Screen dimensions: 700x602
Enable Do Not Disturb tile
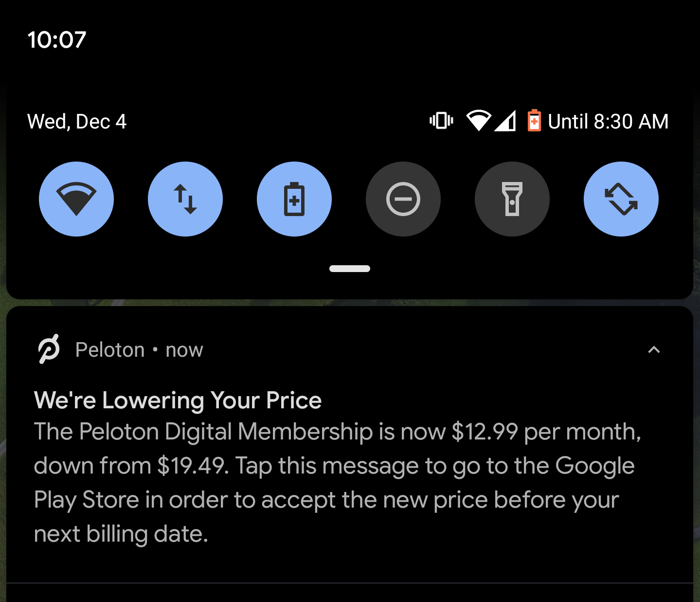(403, 199)
